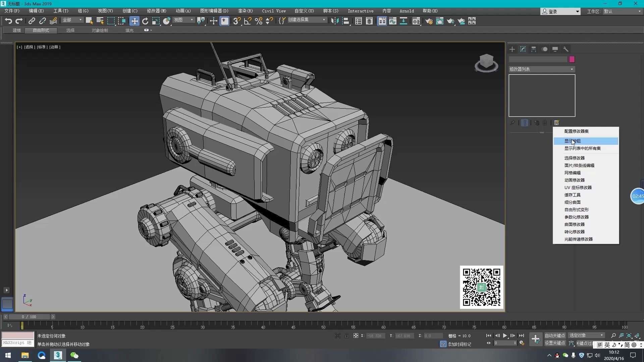Open the Hierarchy panel tab icon
Screen dimensions: 644x362
(x=534, y=49)
